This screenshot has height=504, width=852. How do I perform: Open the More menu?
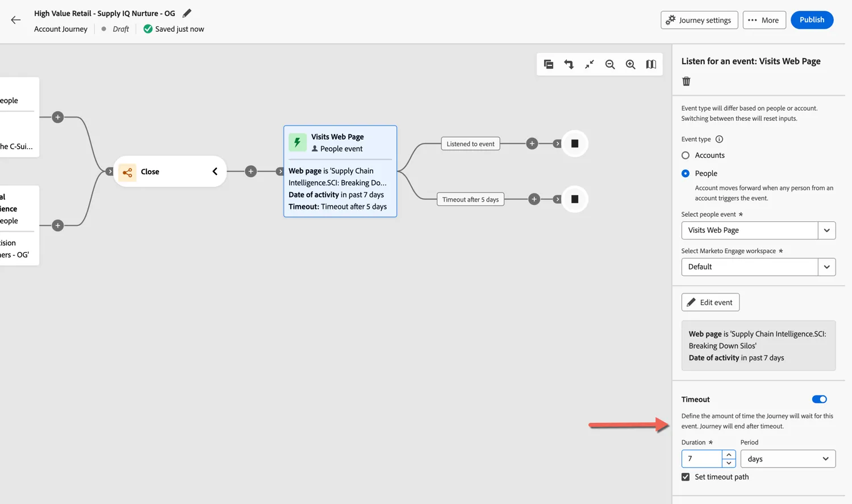coord(764,20)
